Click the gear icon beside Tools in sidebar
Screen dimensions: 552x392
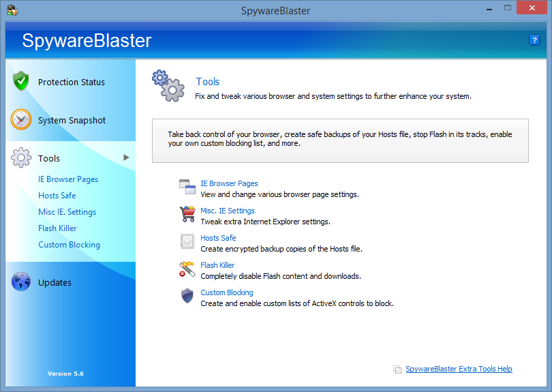click(x=21, y=157)
